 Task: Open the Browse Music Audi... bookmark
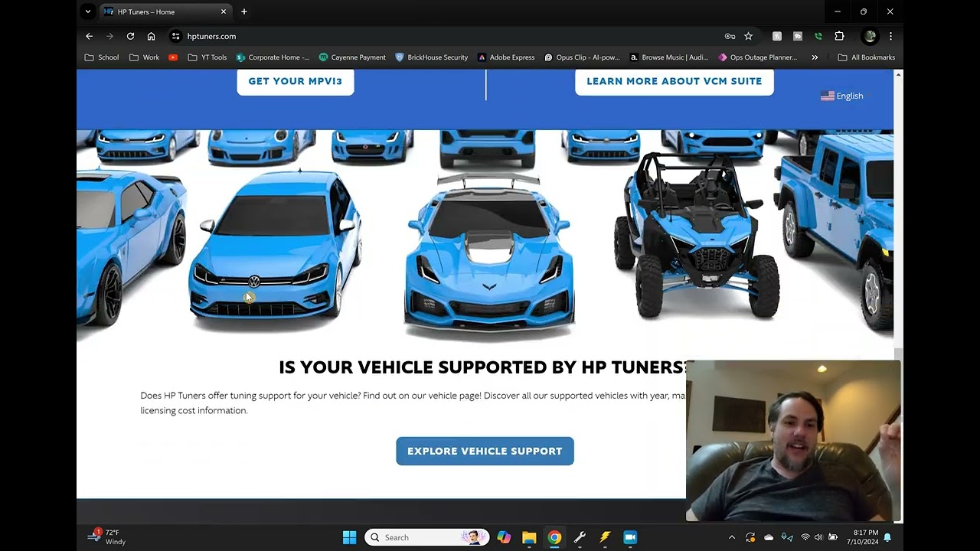pyautogui.click(x=668, y=57)
